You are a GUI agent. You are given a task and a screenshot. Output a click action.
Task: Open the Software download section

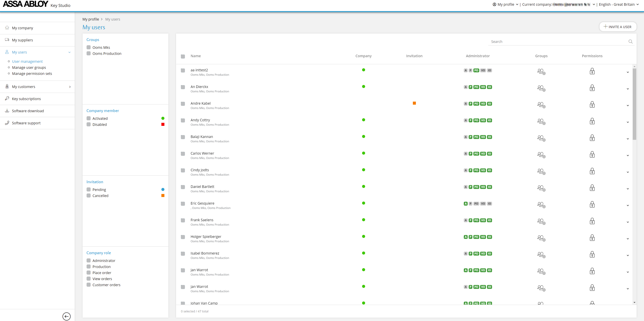click(x=28, y=111)
